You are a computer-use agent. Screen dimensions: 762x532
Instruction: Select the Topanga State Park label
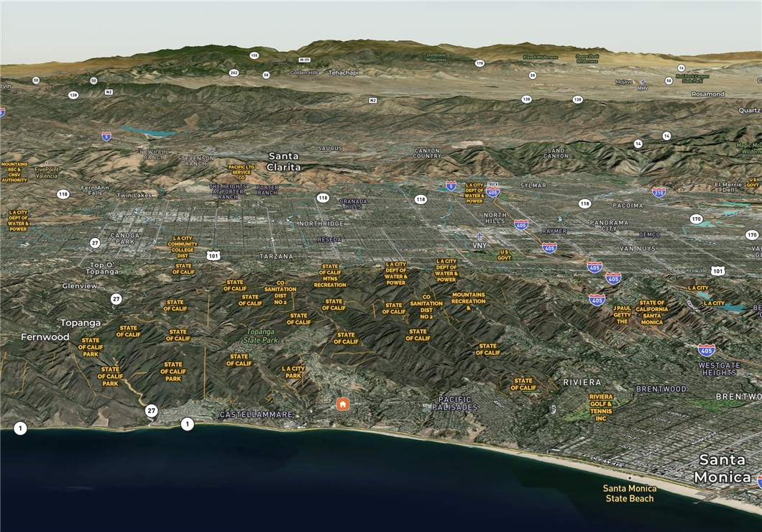click(x=262, y=336)
